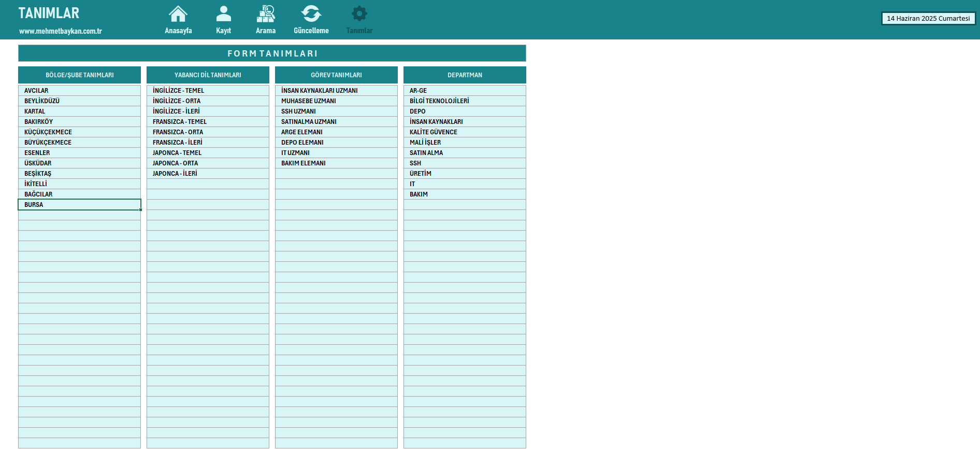Select the SATIN ALMA cell
The height and width of the screenshot is (449, 980).
coord(465,153)
